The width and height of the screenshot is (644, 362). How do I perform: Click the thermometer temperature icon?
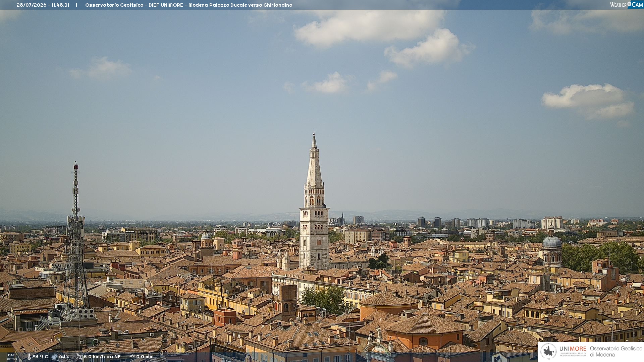tap(29, 357)
